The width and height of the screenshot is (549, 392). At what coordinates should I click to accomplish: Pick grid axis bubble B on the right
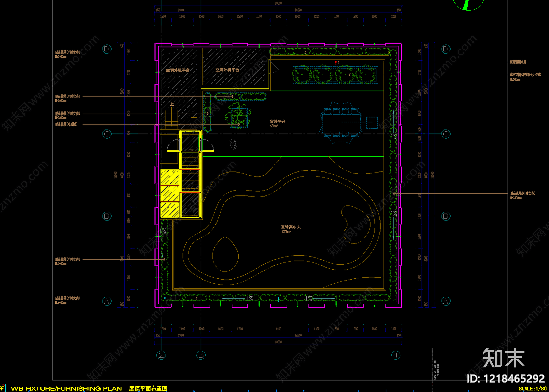[x=445, y=216]
